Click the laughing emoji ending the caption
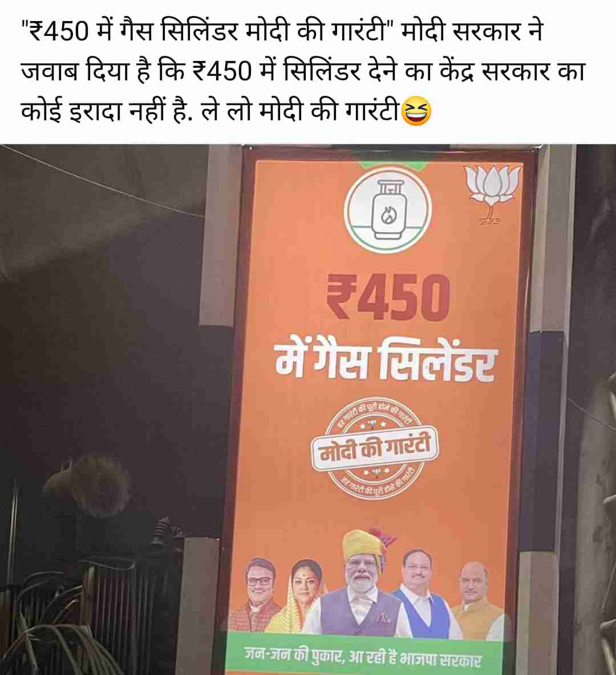 (x=416, y=111)
